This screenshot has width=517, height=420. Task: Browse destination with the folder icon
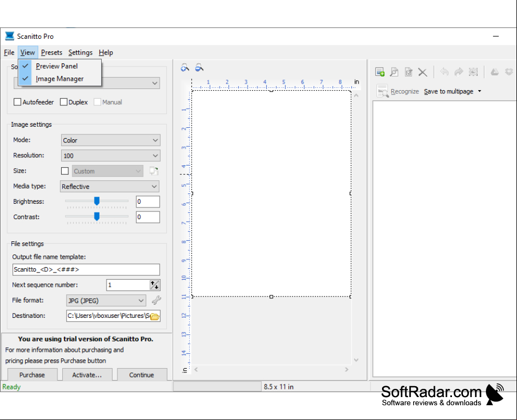[x=155, y=316]
